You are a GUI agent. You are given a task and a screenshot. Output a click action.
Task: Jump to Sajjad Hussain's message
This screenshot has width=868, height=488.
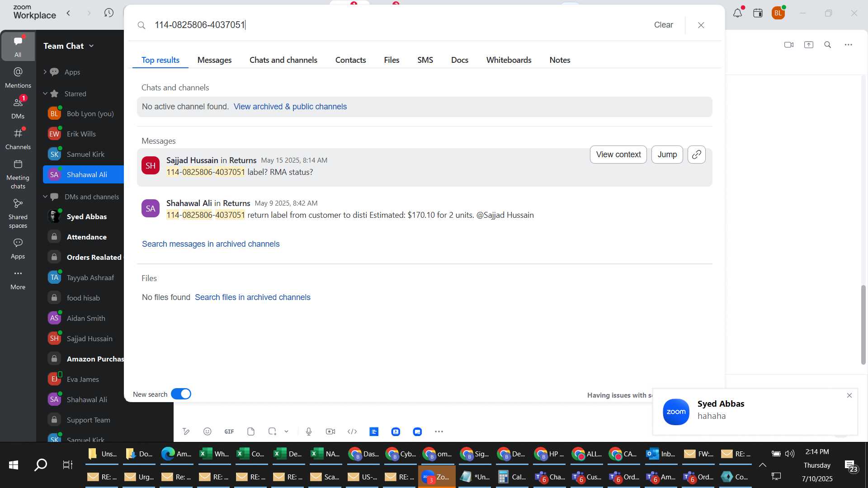click(x=667, y=155)
